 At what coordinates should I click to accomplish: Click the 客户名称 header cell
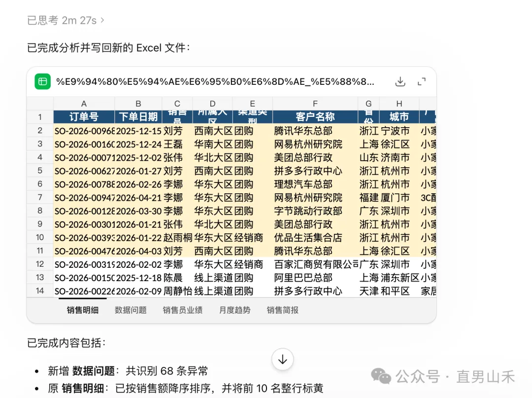coord(315,117)
